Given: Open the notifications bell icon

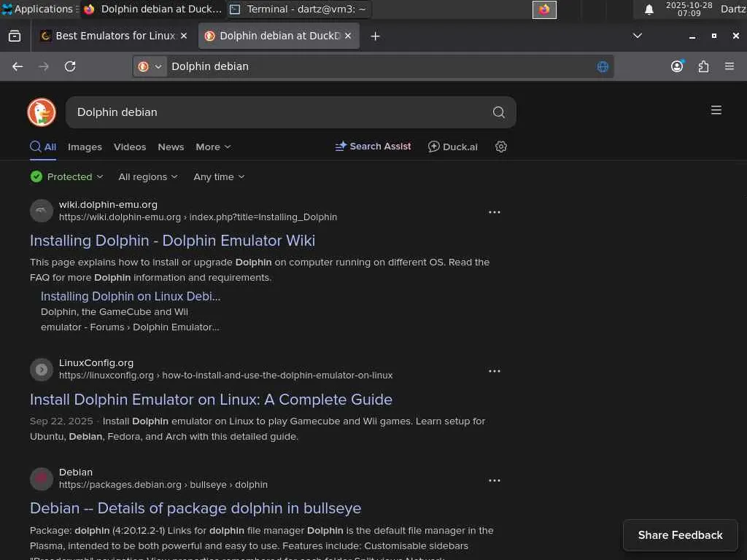Looking at the screenshot, I should (649, 9).
